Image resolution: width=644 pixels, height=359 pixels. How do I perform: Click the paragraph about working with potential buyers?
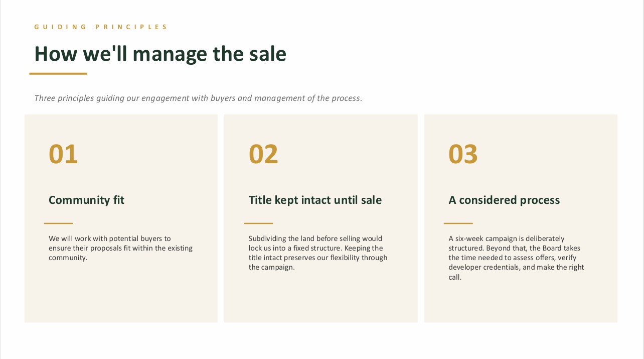(x=120, y=248)
